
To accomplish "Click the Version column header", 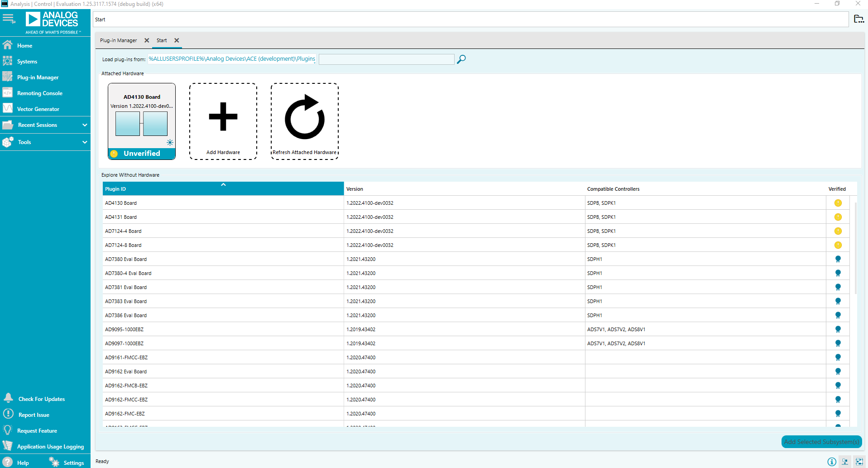I will click(464, 188).
